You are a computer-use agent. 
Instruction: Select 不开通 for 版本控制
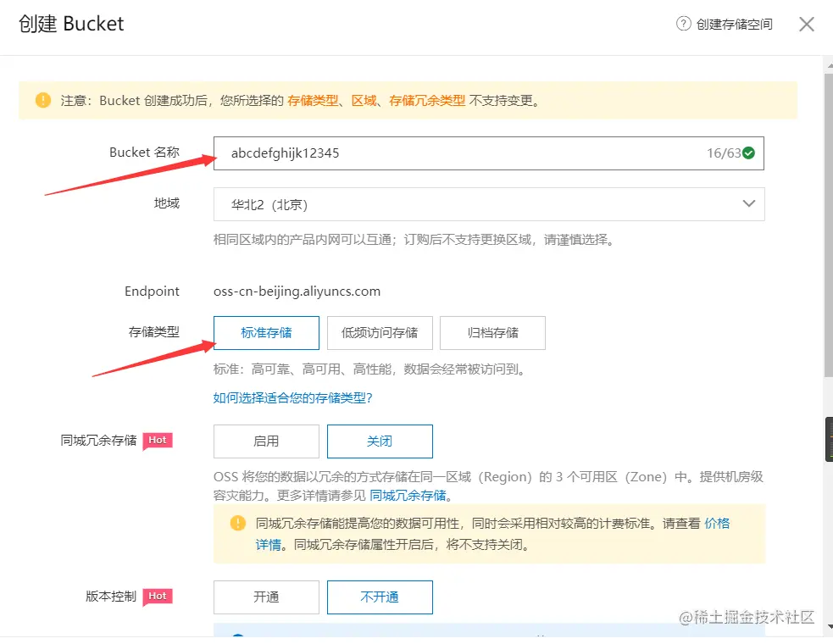point(380,597)
